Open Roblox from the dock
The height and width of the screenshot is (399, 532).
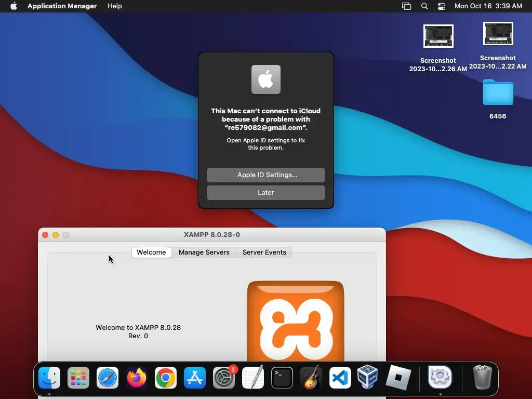click(398, 378)
